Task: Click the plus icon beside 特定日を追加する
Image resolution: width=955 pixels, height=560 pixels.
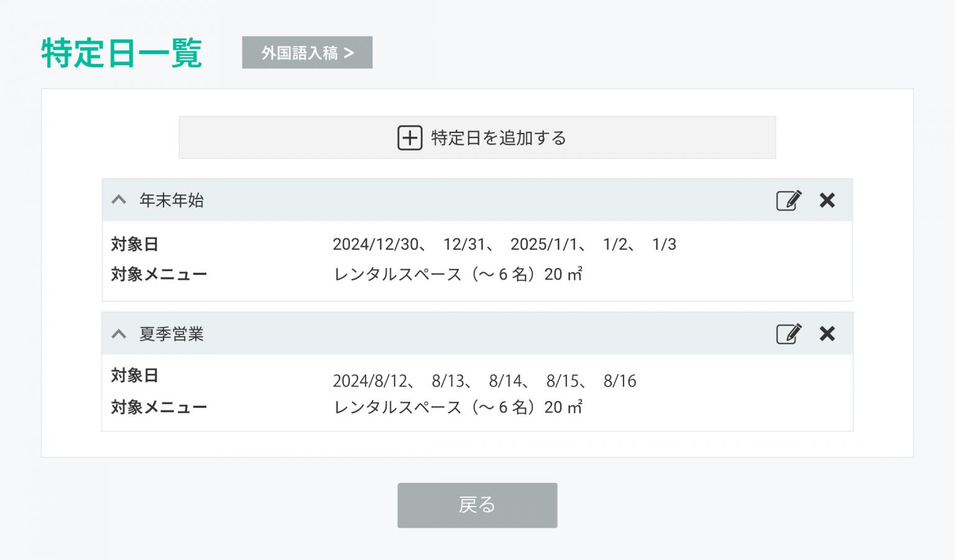Action: [410, 138]
